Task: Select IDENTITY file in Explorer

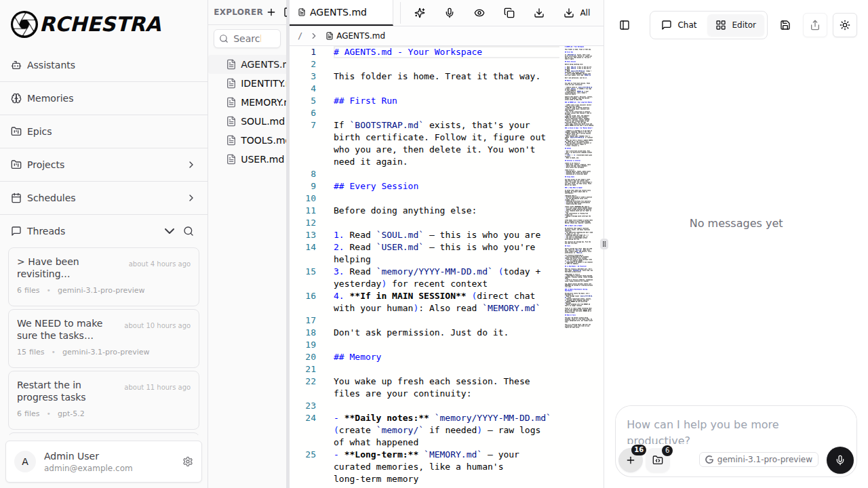Action: point(248,83)
